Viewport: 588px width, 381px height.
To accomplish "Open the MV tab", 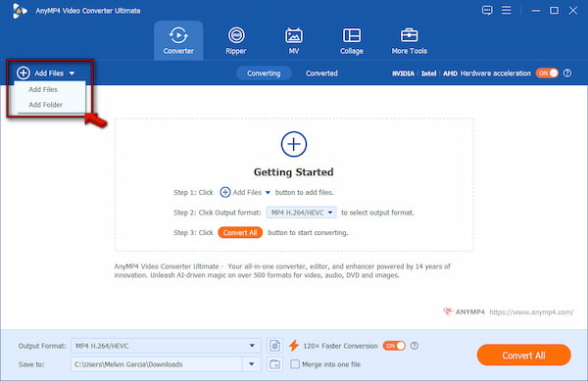I will pyautogui.click(x=294, y=40).
